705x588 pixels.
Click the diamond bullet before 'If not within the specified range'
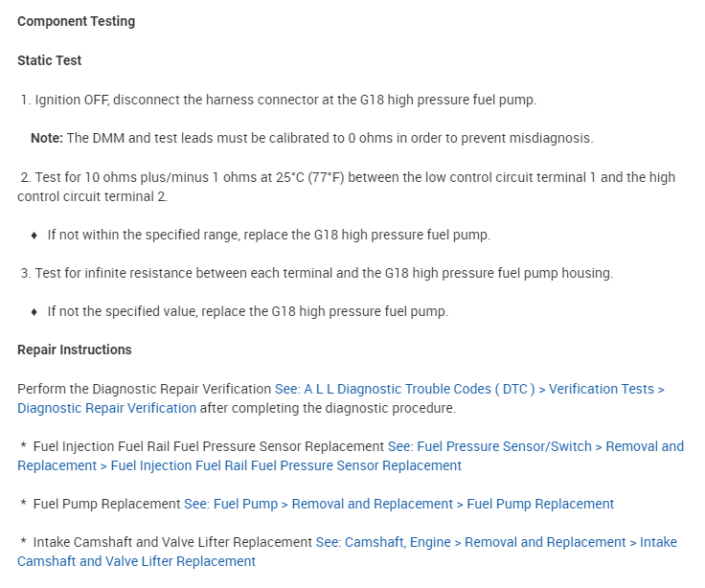click(34, 235)
